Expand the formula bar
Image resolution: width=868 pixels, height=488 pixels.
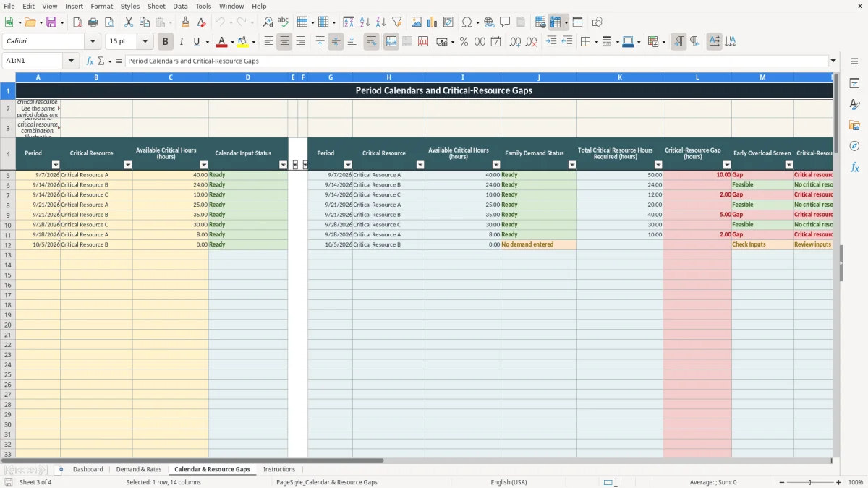(833, 61)
